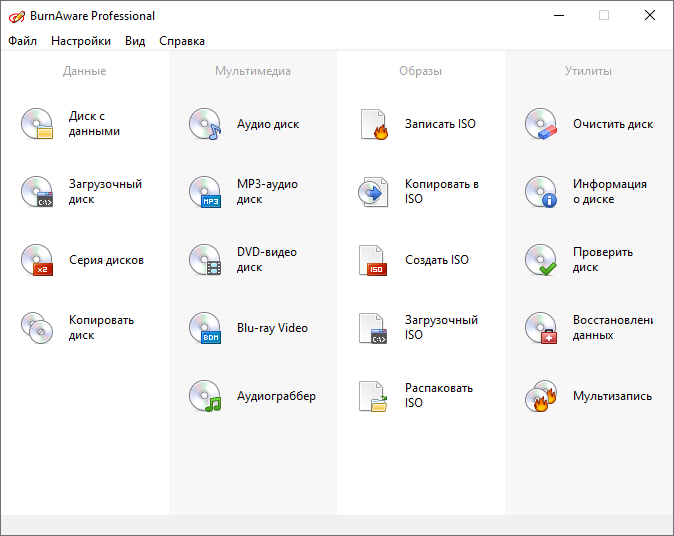Image resolution: width=674 pixels, height=536 pixels.
Task: Open the Проверить диск checkmark icon
Action: (x=541, y=260)
